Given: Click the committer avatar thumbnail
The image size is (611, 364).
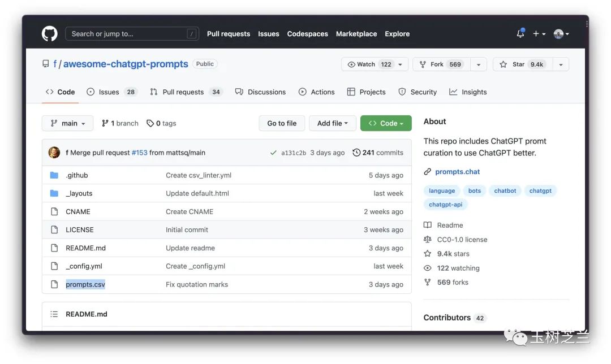Looking at the screenshot, I should [54, 153].
